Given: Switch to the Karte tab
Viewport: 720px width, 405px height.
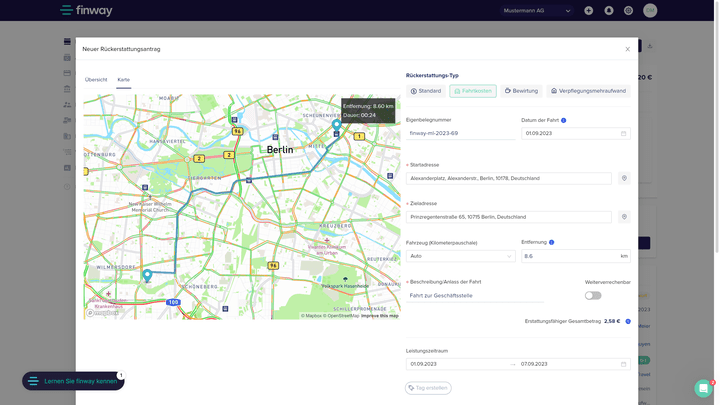Looking at the screenshot, I should tap(123, 79).
